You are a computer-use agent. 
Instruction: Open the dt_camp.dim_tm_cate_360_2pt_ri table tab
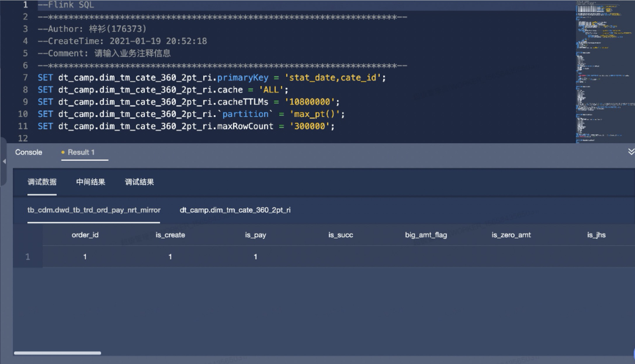click(235, 210)
